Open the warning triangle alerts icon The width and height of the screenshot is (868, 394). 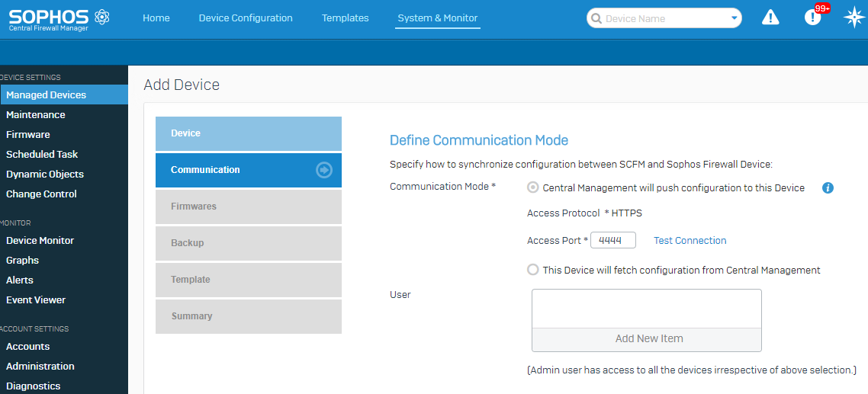click(770, 18)
